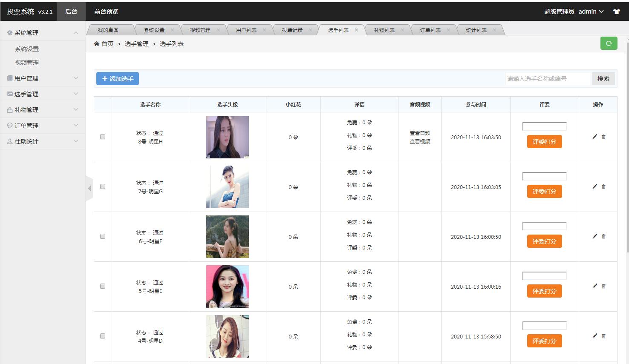This screenshot has width=629, height=364.
Task: Expand the 用户管理 sidebar menu
Action: [x=43, y=78]
